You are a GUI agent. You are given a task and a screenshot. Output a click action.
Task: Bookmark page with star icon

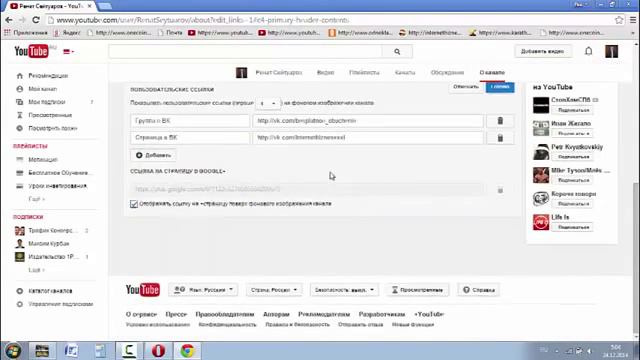(x=619, y=20)
